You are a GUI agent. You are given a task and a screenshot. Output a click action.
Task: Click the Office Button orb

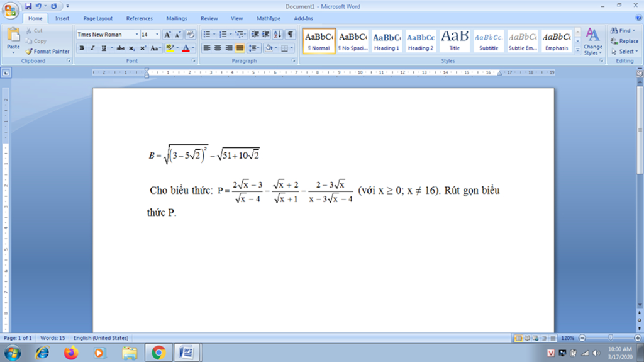click(10, 10)
